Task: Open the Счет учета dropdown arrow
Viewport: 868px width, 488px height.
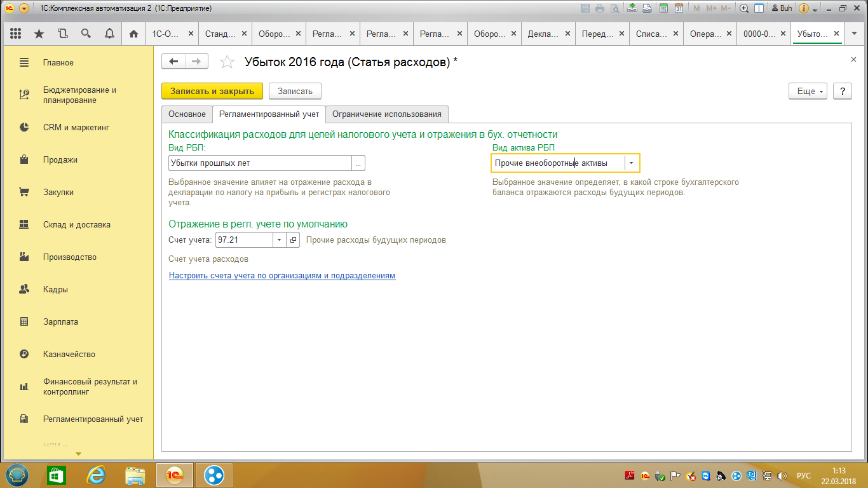Action: pyautogui.click(x=280, y=240)
